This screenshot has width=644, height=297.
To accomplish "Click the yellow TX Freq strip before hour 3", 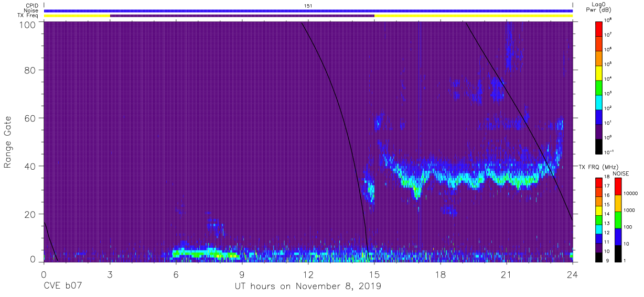I will (x=77, y=16).
